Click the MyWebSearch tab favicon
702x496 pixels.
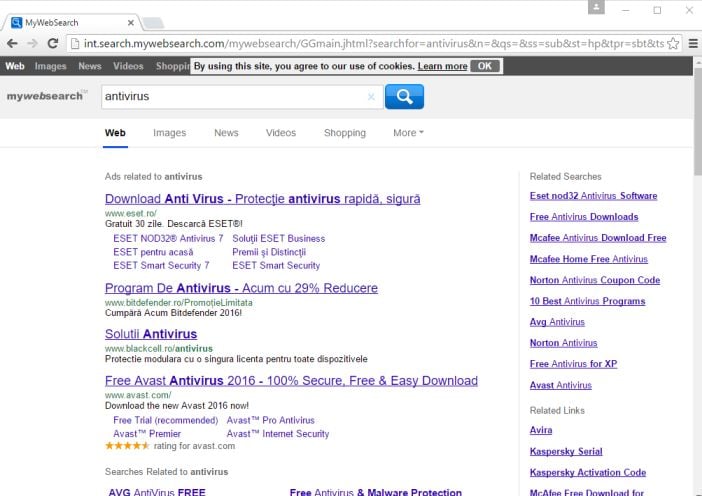[x=17, y=22]
